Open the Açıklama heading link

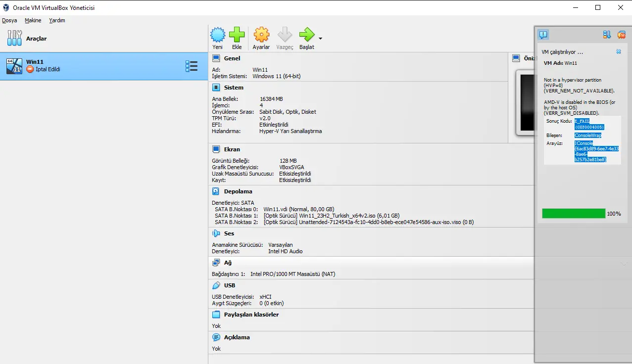pyautogui.click(x=237, y=337)
